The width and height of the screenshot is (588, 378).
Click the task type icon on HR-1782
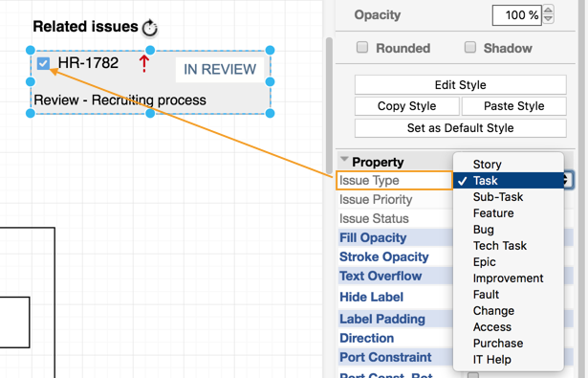tap(43, 63)
